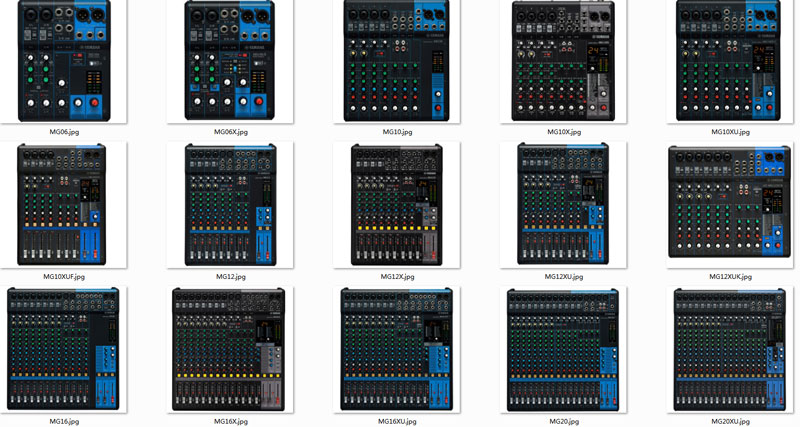The width and height of the screenshot is (800, 427).
Task: Select the MG20XU.jpg file name
Action: pyautogui.click(x=729, y=422)
